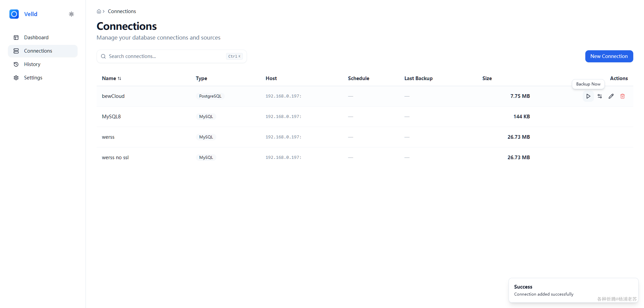Sort connections by Name column
Viewport: 644px width, 308px height.
pos(112,78)
